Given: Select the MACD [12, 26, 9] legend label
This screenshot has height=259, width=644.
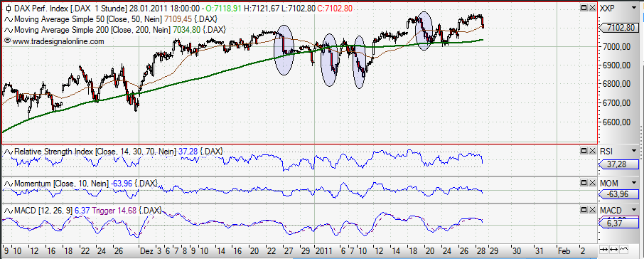Looking at the screenshot, I should (43, 211).
